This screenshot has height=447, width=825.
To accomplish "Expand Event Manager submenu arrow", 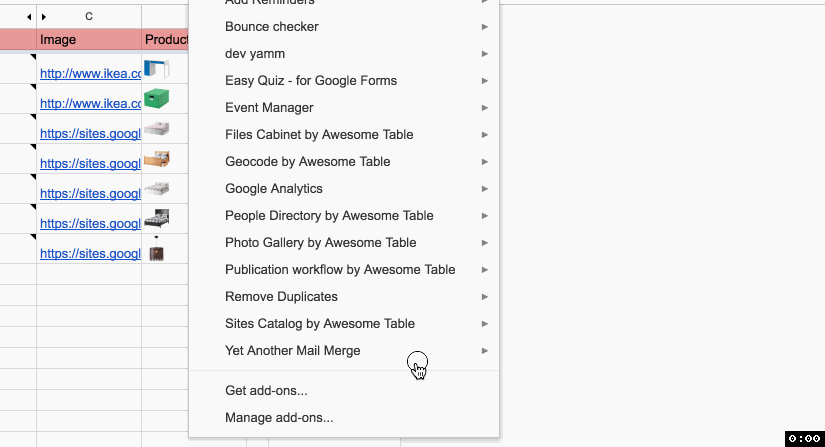I will coord(484,108).
